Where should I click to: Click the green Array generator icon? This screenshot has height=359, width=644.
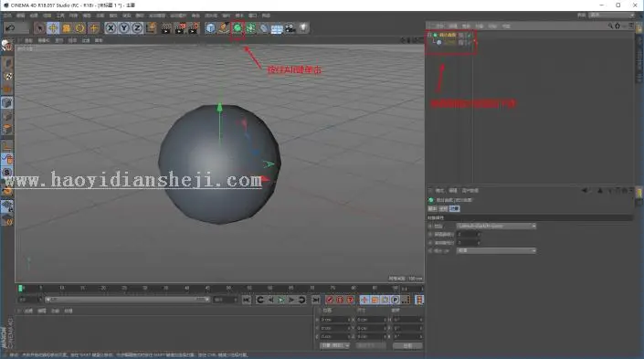tap(250, 28)
